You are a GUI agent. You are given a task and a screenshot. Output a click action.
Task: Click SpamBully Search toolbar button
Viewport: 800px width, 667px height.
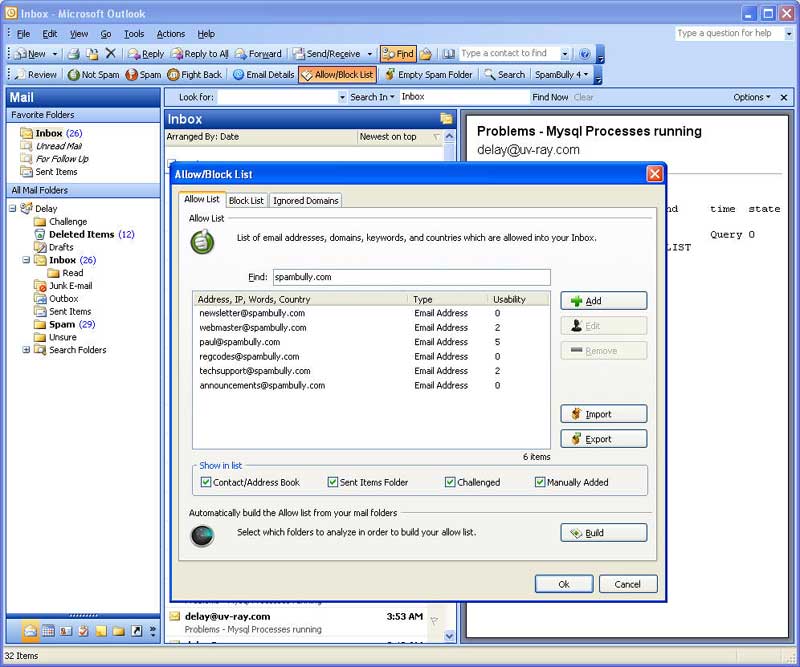point(505,75)
